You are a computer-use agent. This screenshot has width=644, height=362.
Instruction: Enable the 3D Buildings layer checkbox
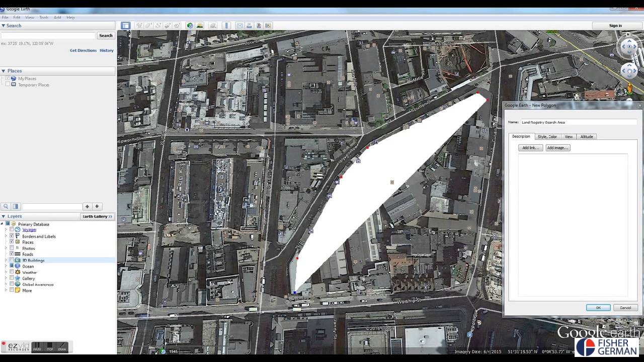click(12, 260)
